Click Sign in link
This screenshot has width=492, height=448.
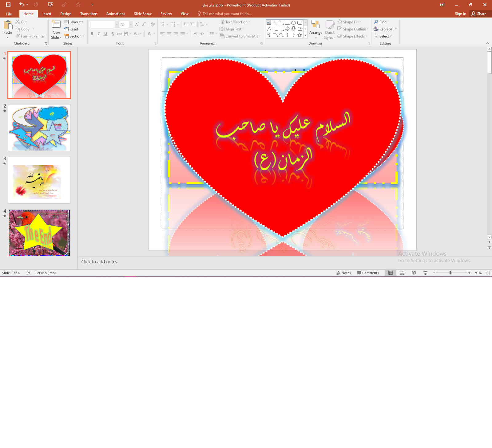pos(460,14)
